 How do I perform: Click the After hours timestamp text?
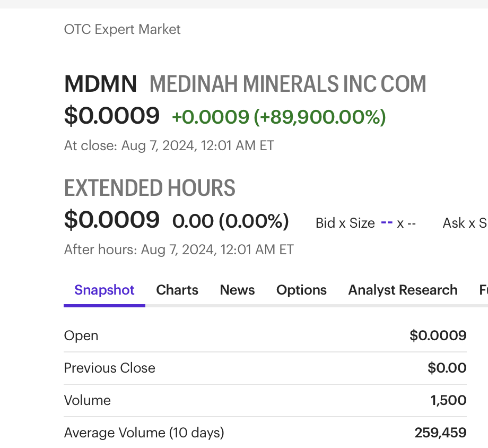tap(179, 249)
